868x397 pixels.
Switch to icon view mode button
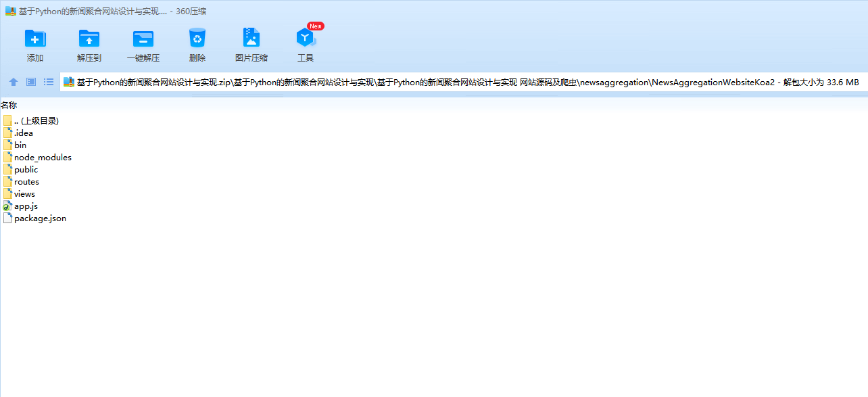tap(31, 82)
